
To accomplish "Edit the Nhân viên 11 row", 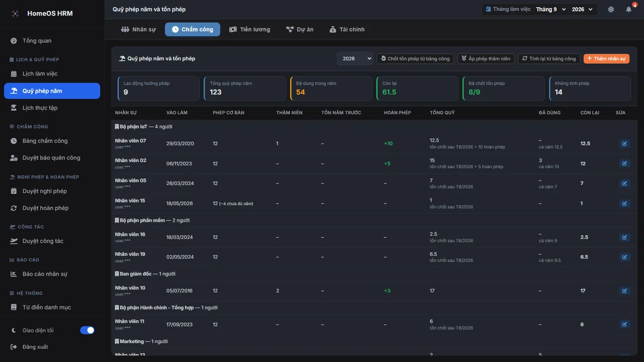I will coord(624,324).
